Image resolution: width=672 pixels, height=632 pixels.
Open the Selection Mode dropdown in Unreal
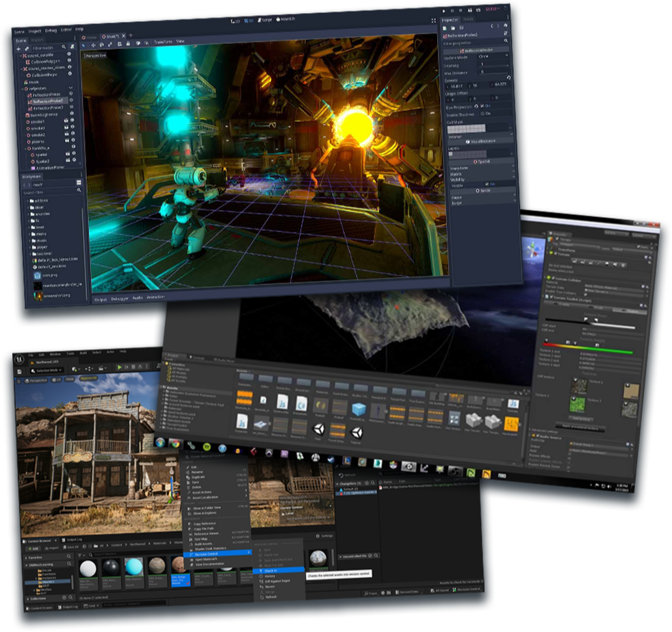pos(47,370)
